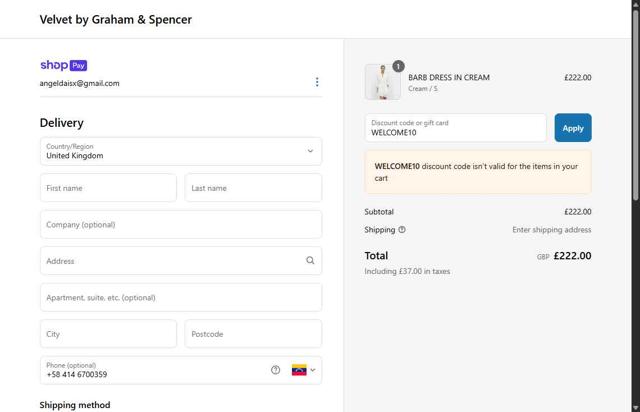640x412 pixels.
Task: Click the Discount code or gift card field
Action: (x=456, y=128)
